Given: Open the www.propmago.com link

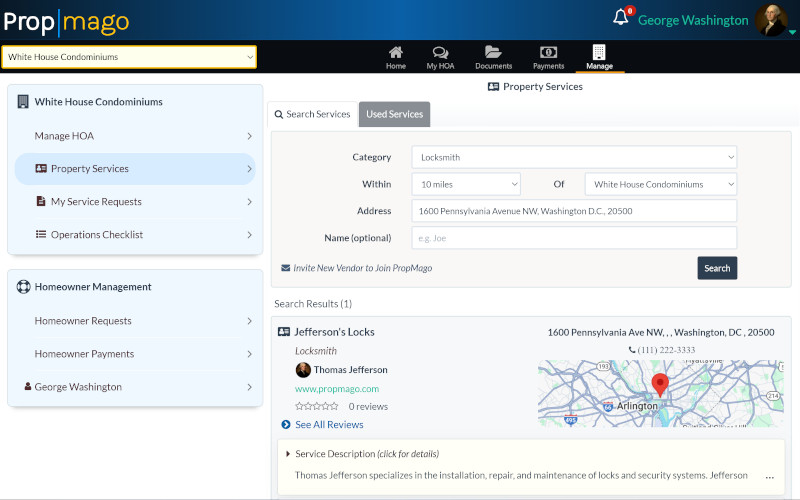Looking at the screenshot, I should tap(337, 389).
